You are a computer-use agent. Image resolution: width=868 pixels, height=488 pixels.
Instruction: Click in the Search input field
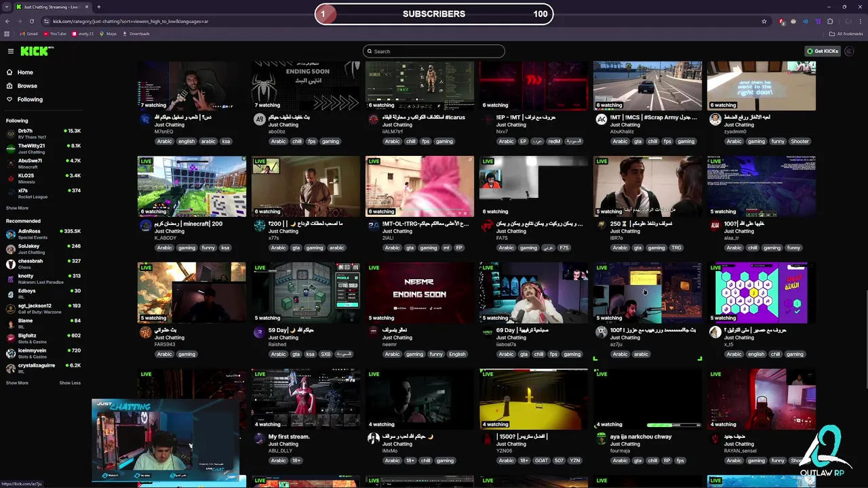[434, 52]
